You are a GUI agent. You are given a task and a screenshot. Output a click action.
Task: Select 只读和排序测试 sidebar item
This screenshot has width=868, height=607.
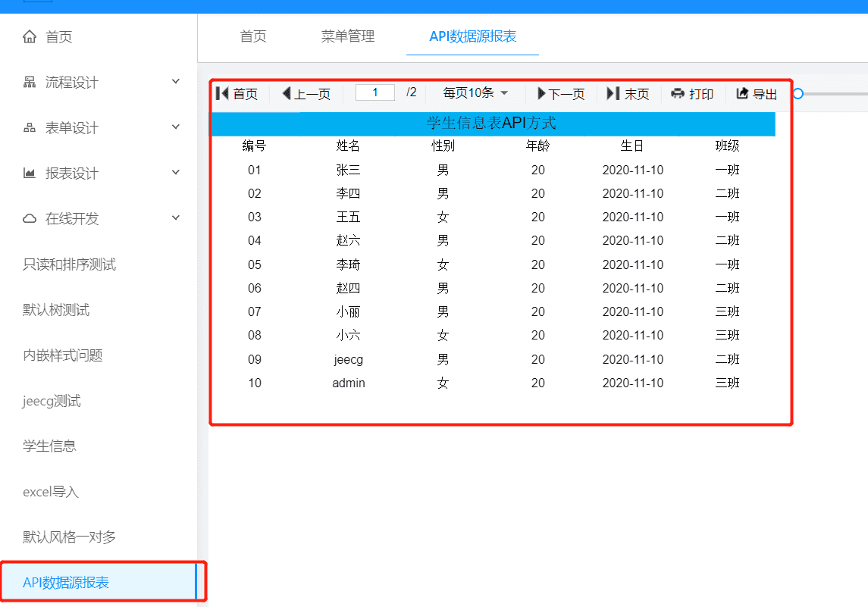(x=70, y=264)
